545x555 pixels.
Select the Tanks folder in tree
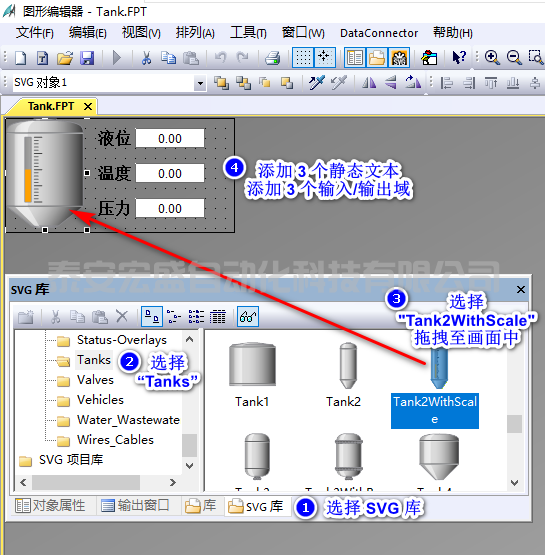click(x=94, y=360)
